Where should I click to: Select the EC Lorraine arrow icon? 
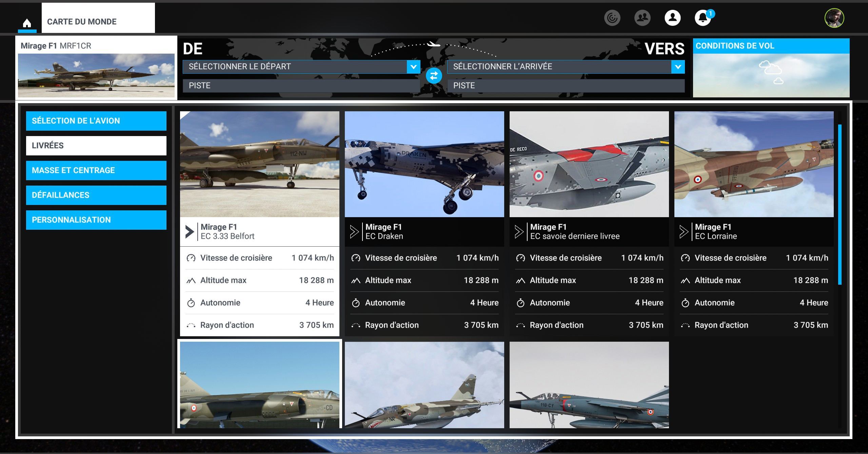[x=684, y=232]
